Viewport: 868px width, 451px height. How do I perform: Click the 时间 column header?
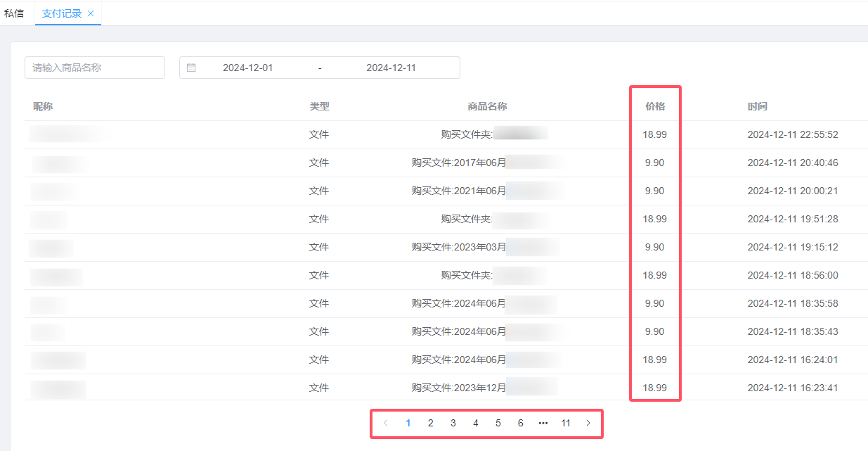[758, 106]
